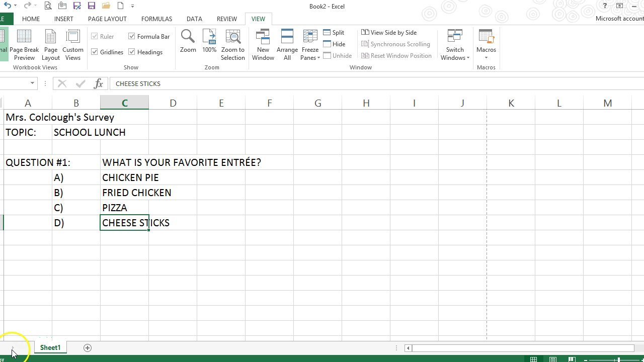Create new workbook via New document icon

coord(120,6)
